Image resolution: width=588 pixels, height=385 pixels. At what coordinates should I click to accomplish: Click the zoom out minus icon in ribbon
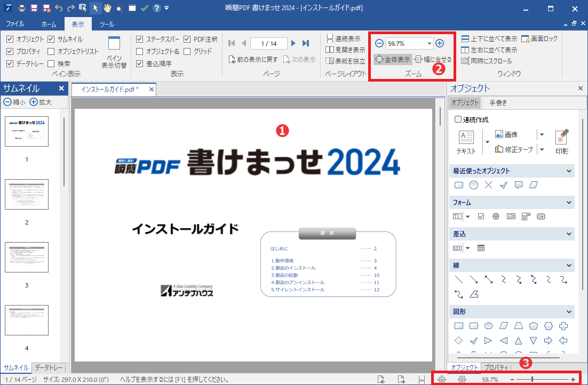tap(379, 44)
